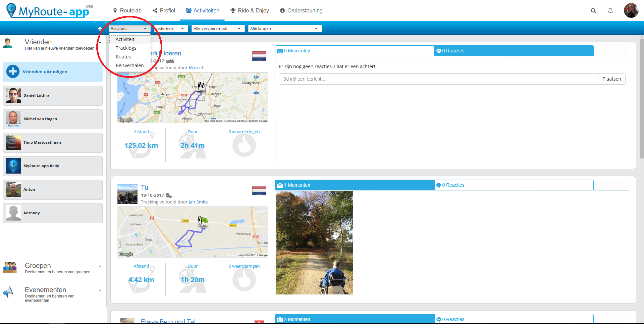Switch to 0 Momenten tab of first activity

pyautogui.click(x=355, y=51)
